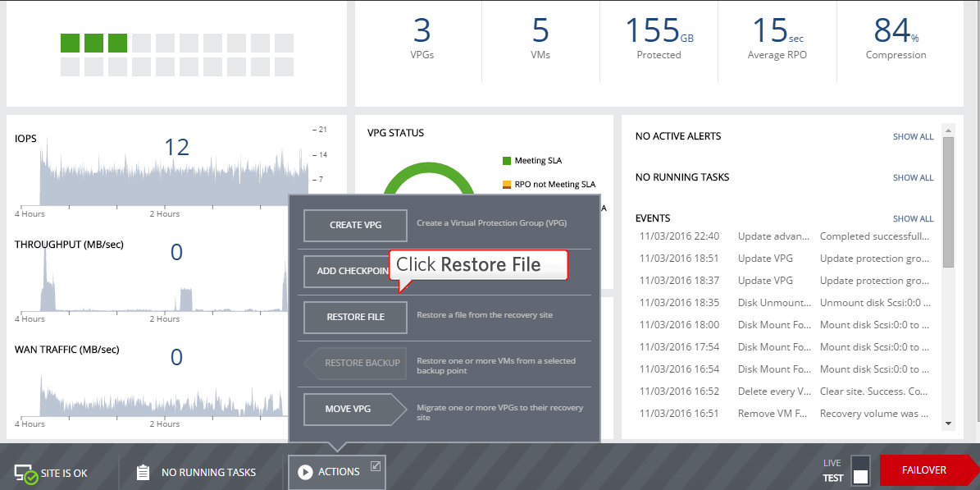Click the third green VPG status block
Screen dimensions: 980x490
click(117, 43)
